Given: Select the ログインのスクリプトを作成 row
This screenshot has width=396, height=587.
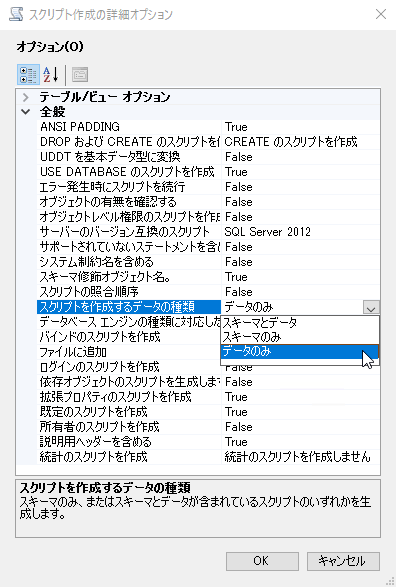Looking at the screenshot, I should click(x=128, y=367).
